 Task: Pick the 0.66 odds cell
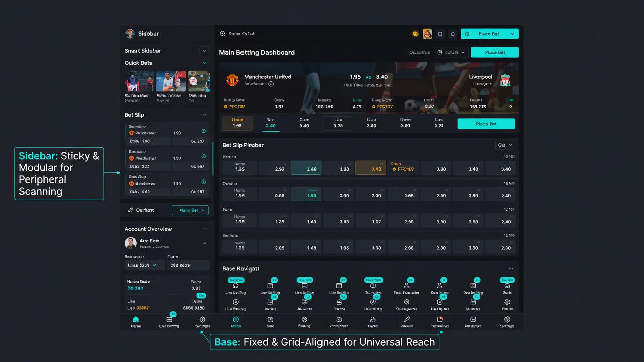point(273,194)
